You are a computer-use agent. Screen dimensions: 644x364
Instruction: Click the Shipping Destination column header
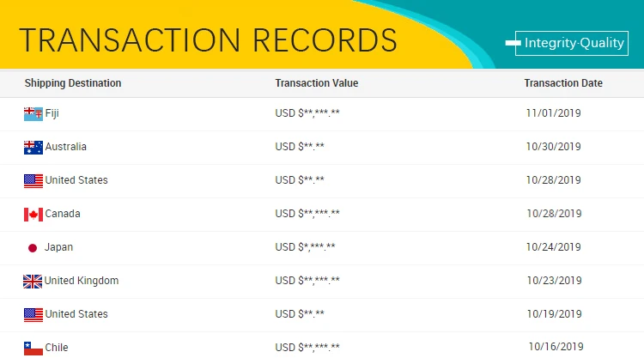[x=73, y=83]
